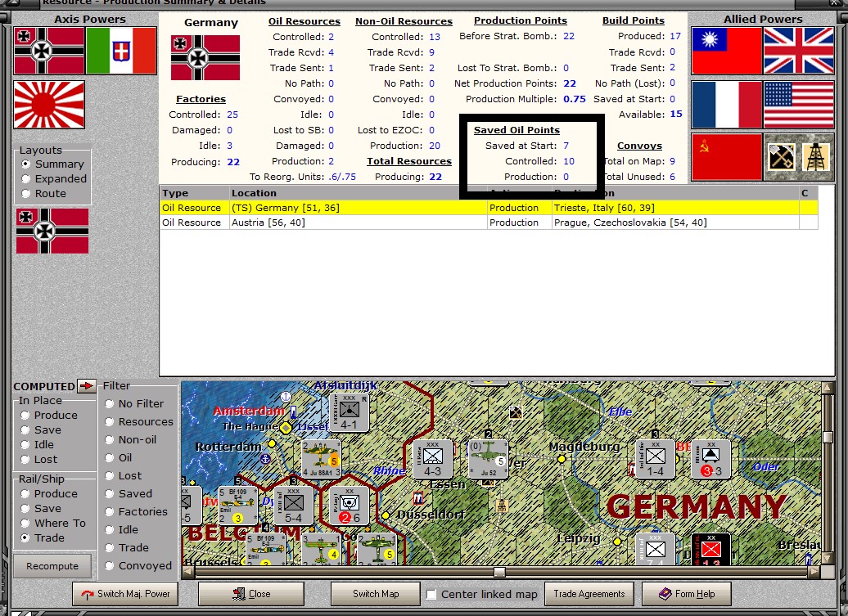This screenshot has width=848, height=616.
Task: Click the Switch Map button
Action: click(x=376, y=594)
